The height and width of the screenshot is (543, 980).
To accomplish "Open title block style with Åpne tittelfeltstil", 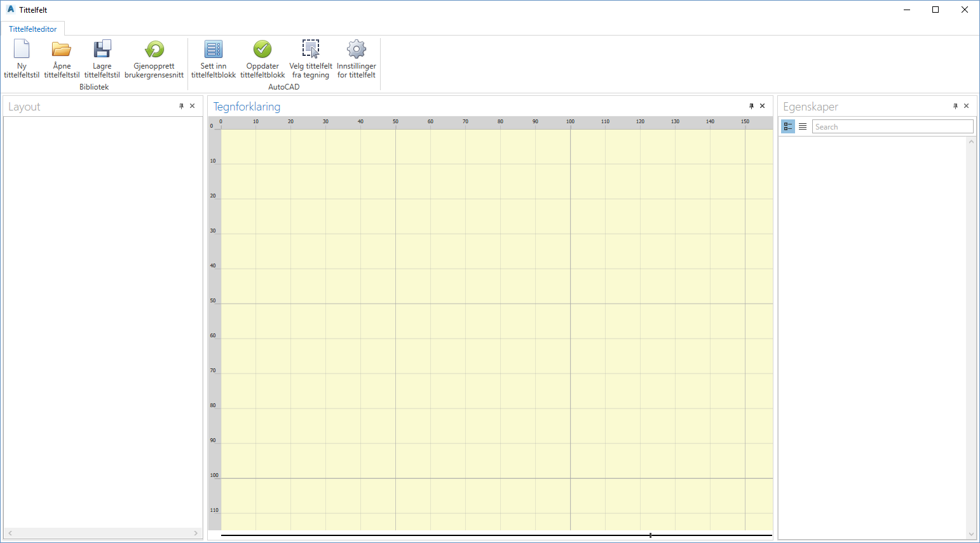I will tap(62, 50).
